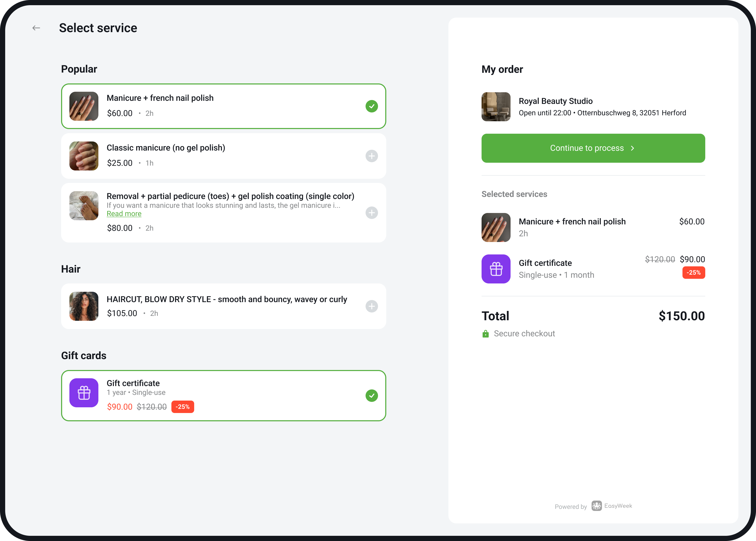Deselect Manicure + french nail polish checkmark
This screenshot has width=756, height=541.
[x=372, y=106]
